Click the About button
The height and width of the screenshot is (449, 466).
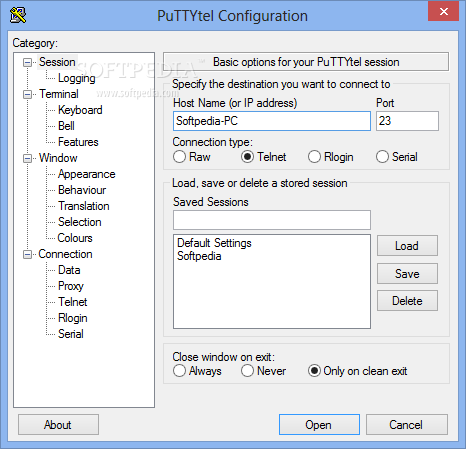click(58, 425)
